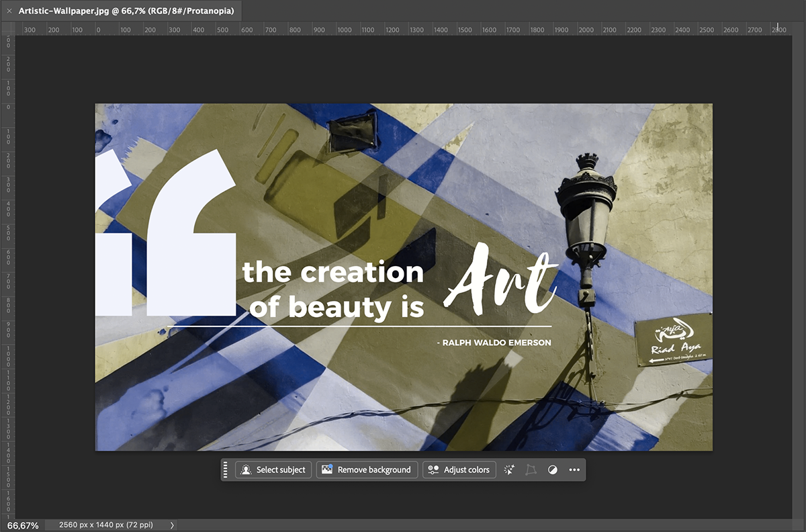Click the Select subject button
The width and height of the screenshot is (806, 532).
click(x=273, y=470)
